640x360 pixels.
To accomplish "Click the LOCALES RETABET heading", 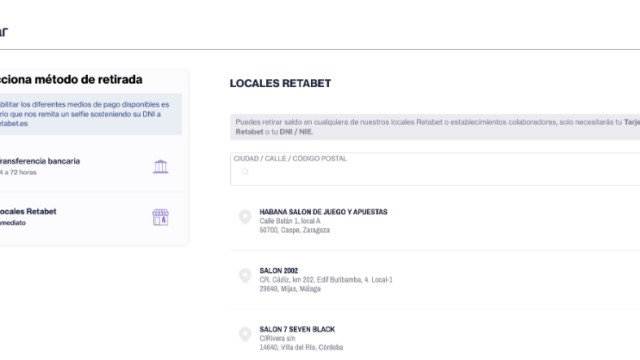I will point(280,83).
